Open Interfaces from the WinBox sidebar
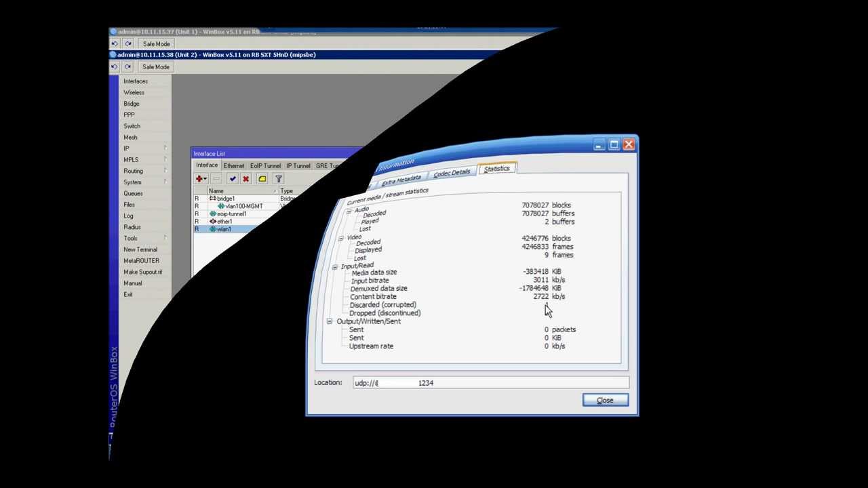Viewport: 868px width, 488px height. pyautogui.click(x=136, y=81)
